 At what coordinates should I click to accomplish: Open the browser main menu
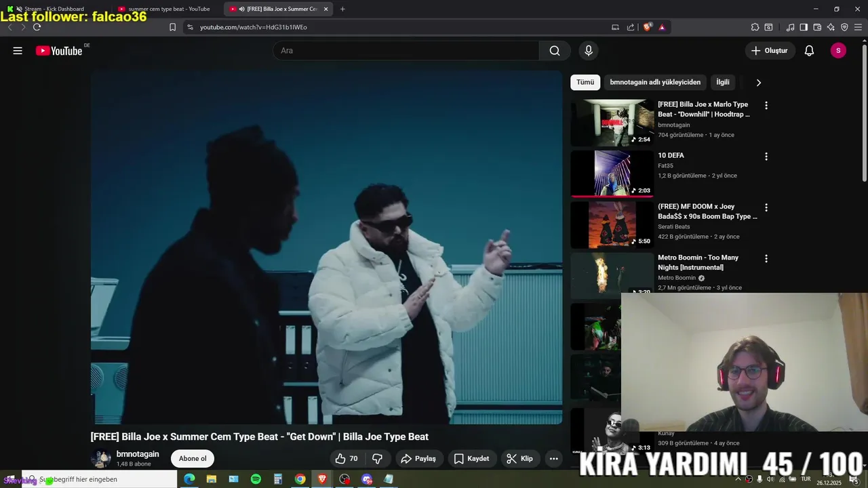[858, 27]
